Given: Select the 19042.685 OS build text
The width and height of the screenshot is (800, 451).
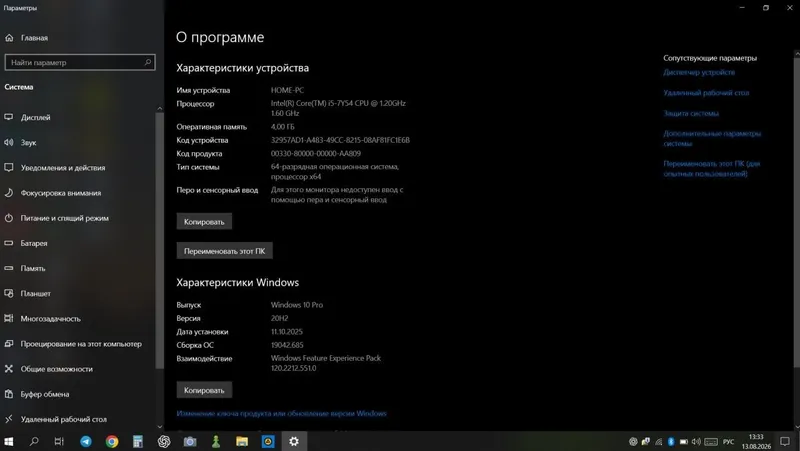Looking at the screenshot, I should 287,345.
